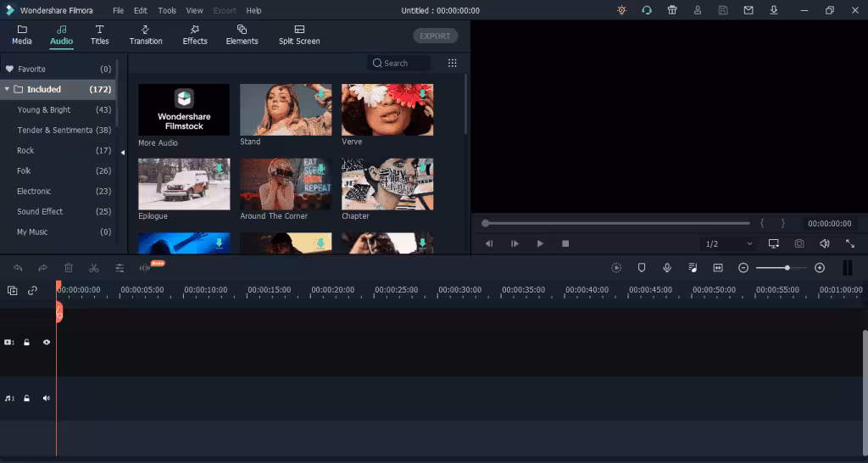
Task: Select the Favorite category
Action: (x=58, y=70)
